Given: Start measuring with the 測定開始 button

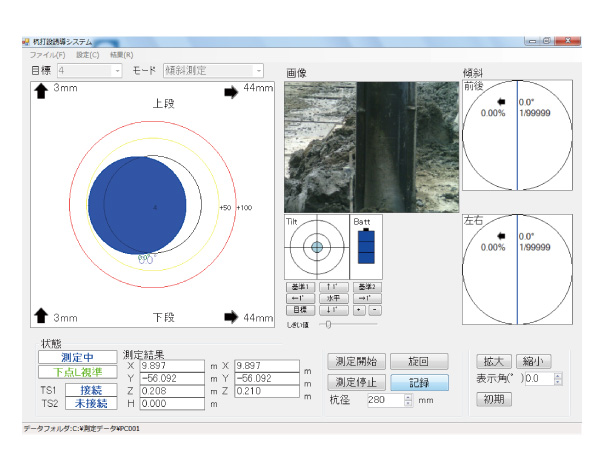Looking at the screenshot, I should [x=356, y=361].
